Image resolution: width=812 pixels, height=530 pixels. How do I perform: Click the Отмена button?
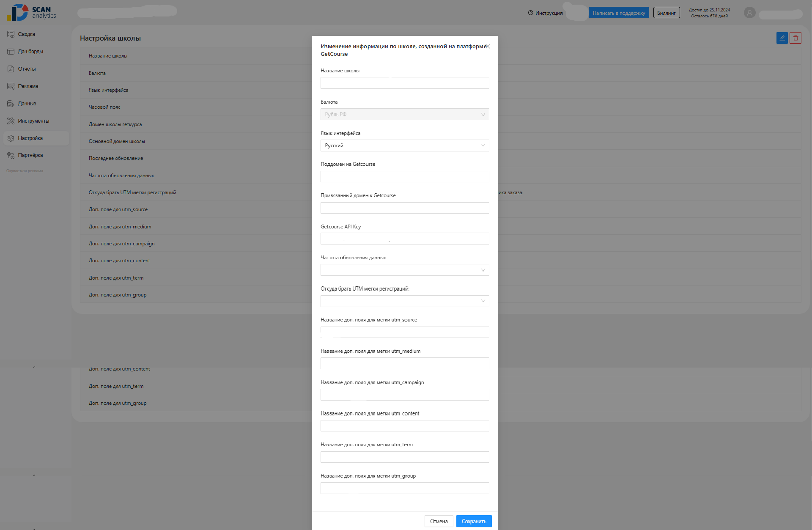tap(439, 521)
